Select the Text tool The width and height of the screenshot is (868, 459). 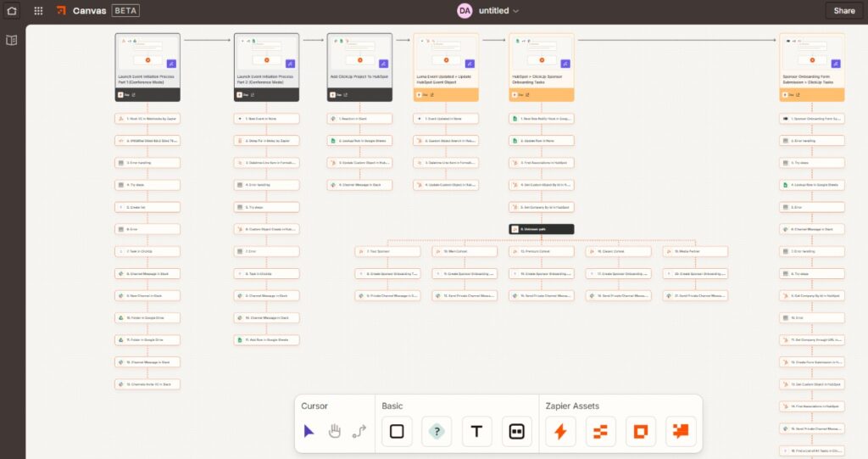[x=476, y=431]
